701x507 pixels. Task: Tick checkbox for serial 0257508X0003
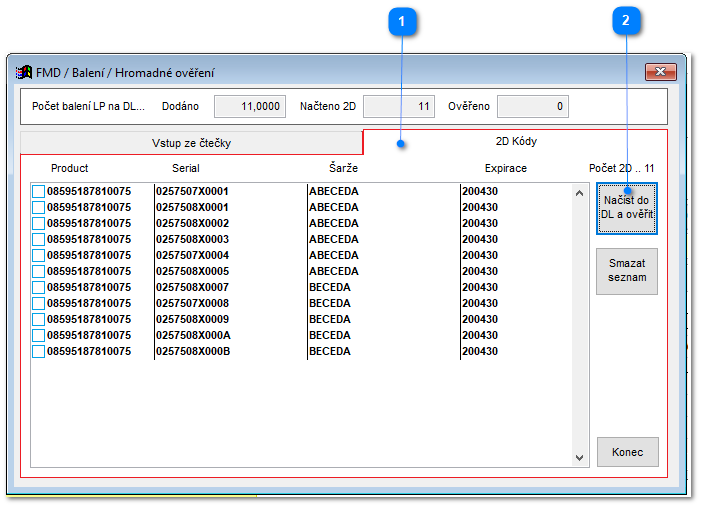pyautogui.click(x=38, y=239)
